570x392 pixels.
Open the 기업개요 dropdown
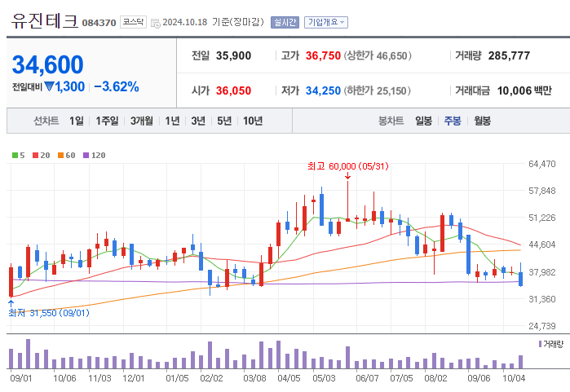click(325, 23)
